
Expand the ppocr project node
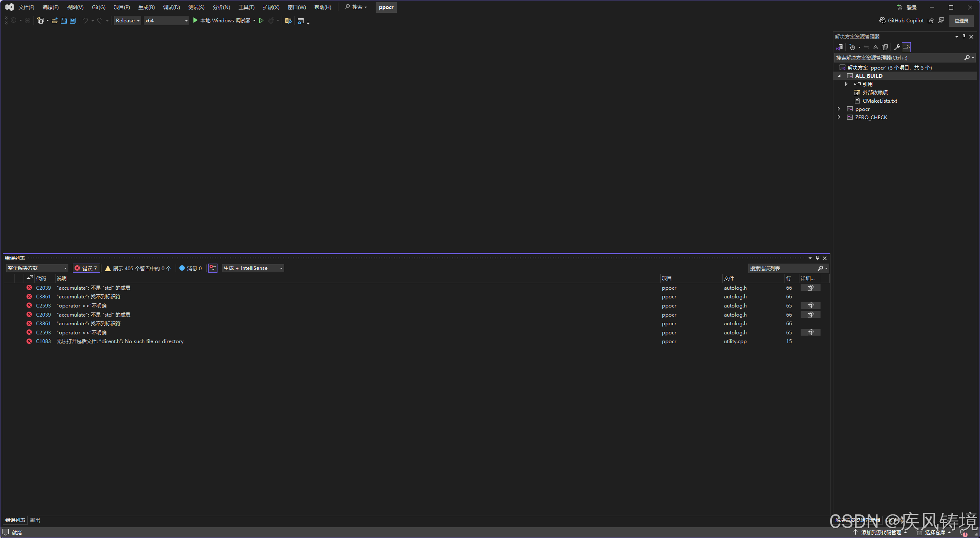pos(839,109)
